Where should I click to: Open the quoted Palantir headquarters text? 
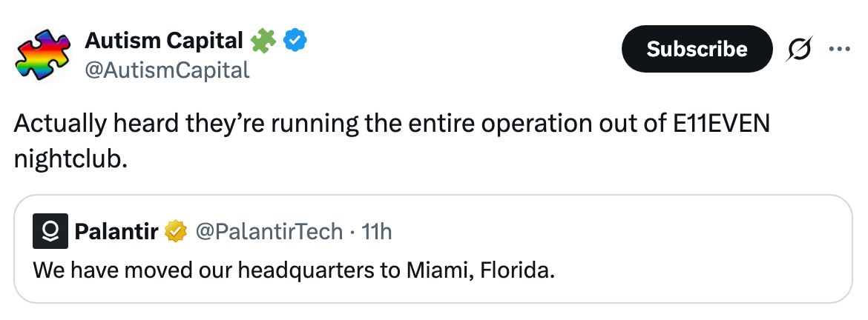pos(293,269)
